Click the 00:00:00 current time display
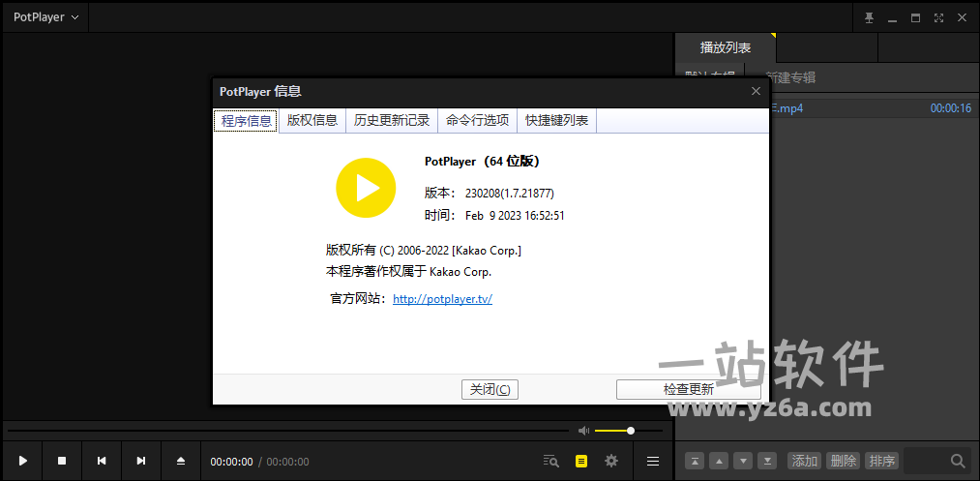The width and height of the screenshot is (980, 481). (231, 462)
